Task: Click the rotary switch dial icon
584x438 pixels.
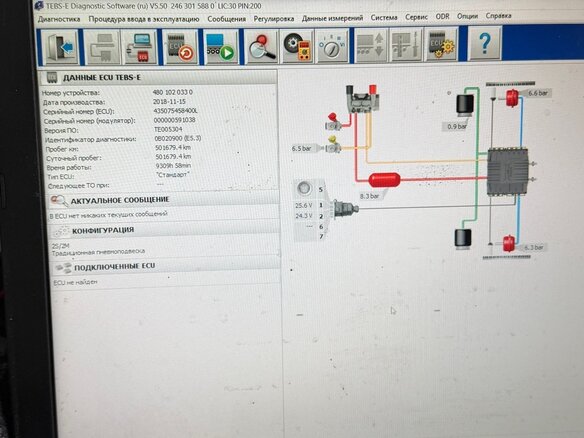Action: click(332, 46)
